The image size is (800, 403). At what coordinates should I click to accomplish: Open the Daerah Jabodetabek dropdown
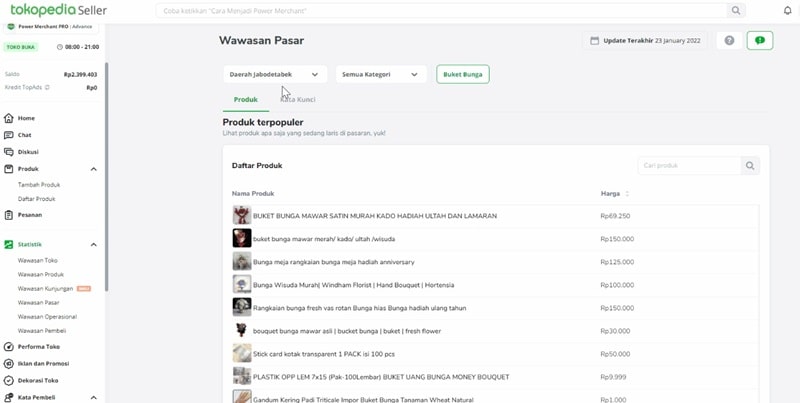tap(275, 74)
